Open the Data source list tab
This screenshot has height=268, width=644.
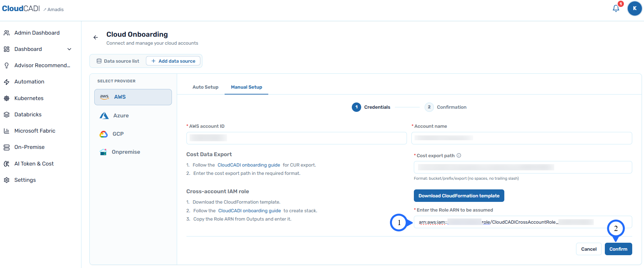pyautogui.click(x=118, y=61)
